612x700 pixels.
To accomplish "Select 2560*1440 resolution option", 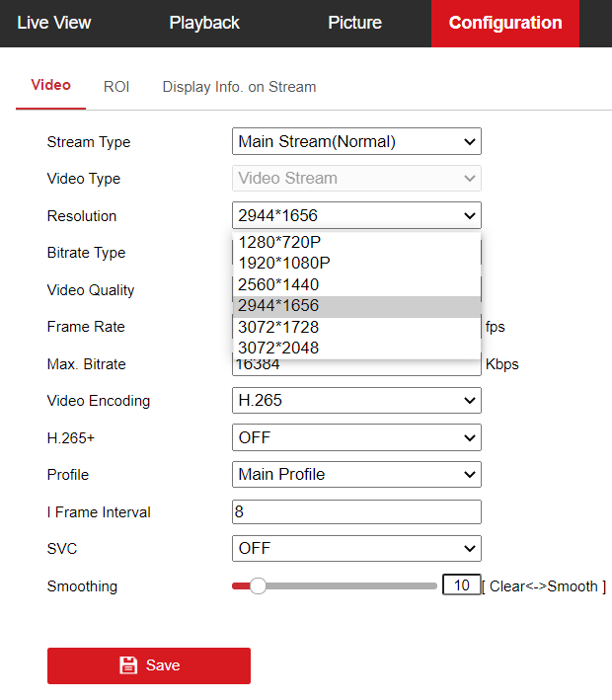I will coord(278,285).
